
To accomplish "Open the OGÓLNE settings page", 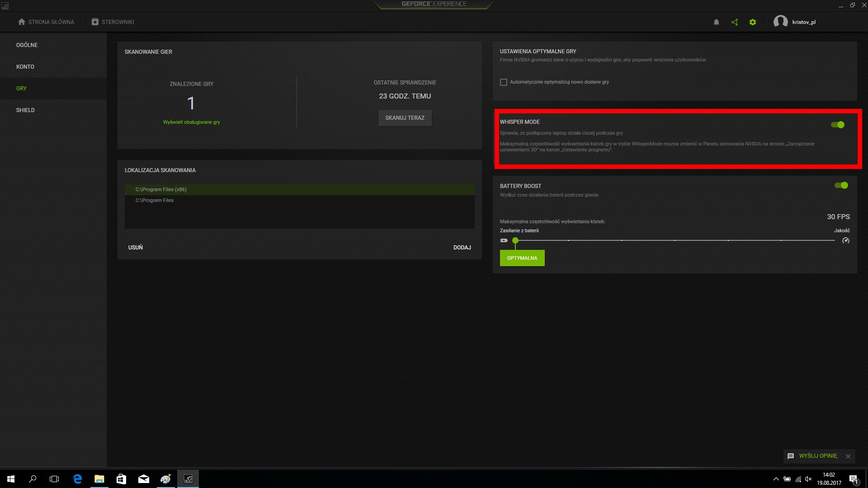I will [x=27, y=45].
